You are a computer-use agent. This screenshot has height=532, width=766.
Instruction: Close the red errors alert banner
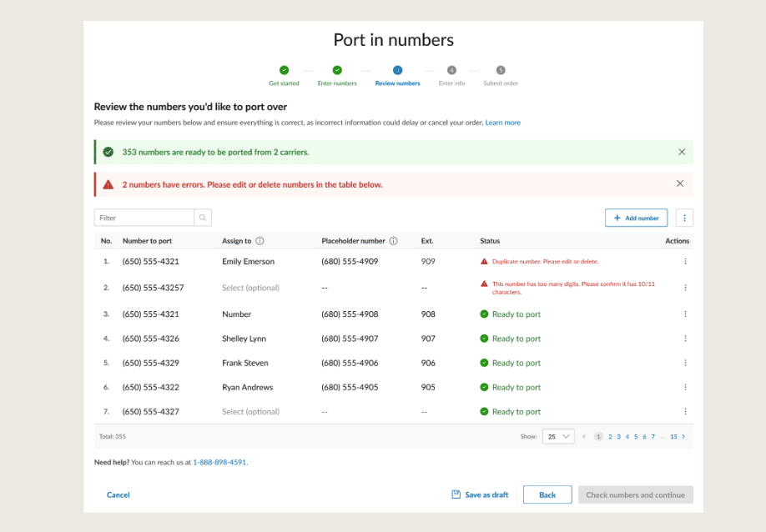pos(680,183)
